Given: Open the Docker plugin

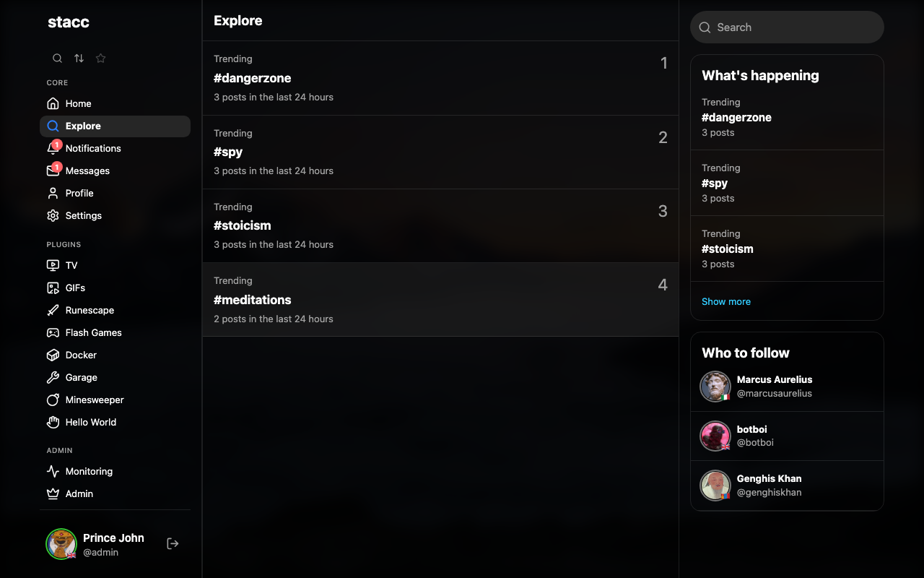Looking at the screenshot, I should pyautogui.click(x=80, y=355).
